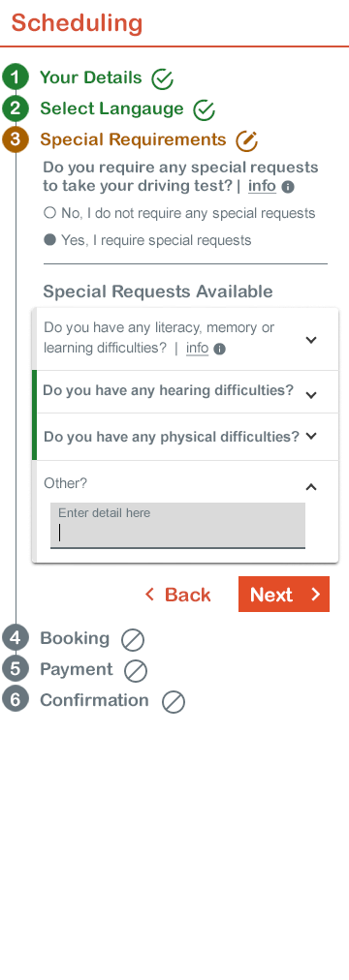
Task: Click the Your Details completed checkmark icon
Action: click(x=163, y=79)
